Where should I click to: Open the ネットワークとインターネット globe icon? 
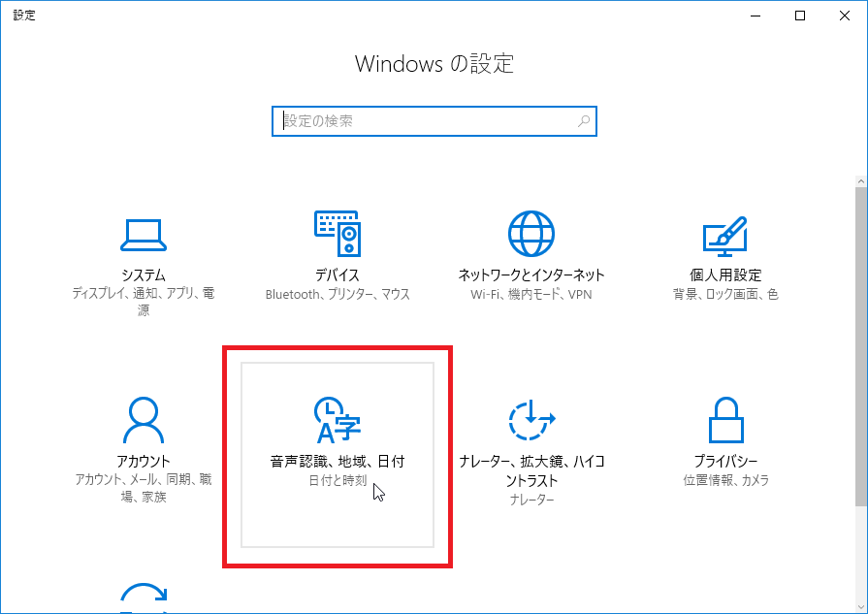click(x=531, y=234)
